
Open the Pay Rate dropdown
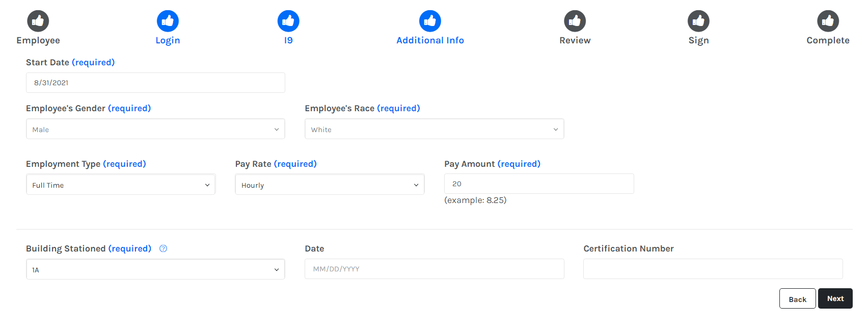330,185
